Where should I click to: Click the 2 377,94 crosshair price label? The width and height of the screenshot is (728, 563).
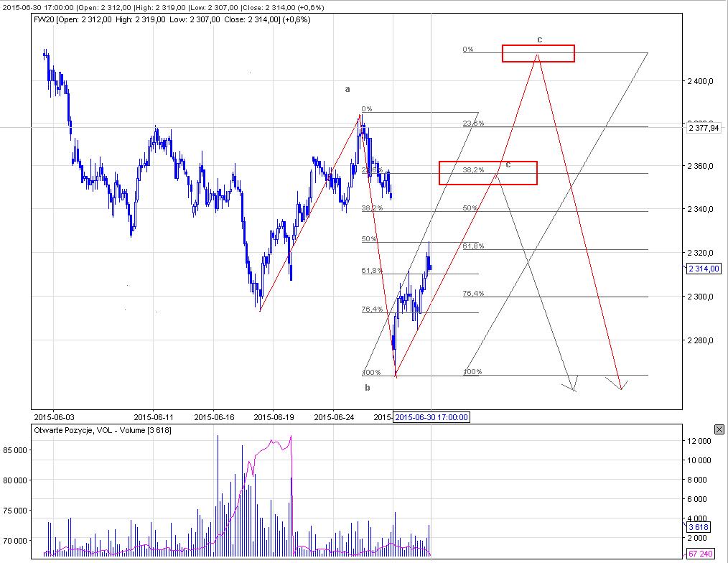pyautogui.click(x=704, y=128)
